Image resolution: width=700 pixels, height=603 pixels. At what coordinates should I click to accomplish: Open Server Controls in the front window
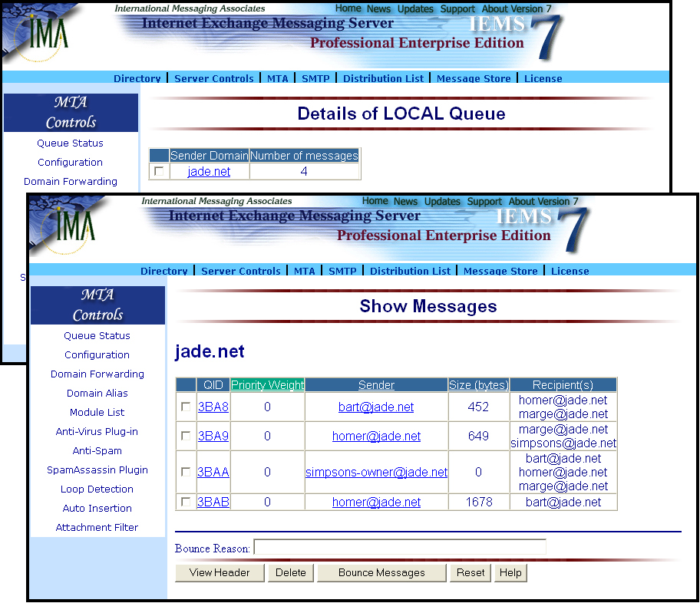[x=241, y=271]
